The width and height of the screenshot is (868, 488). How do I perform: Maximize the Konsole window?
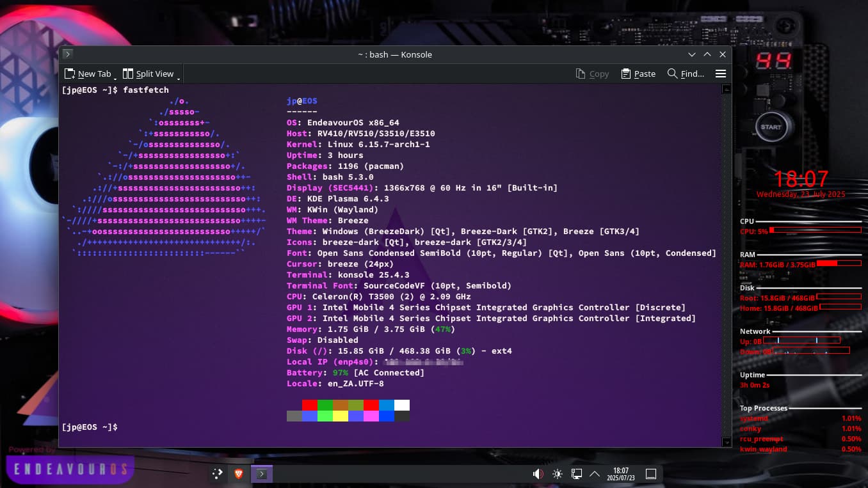tap(707, 54)
